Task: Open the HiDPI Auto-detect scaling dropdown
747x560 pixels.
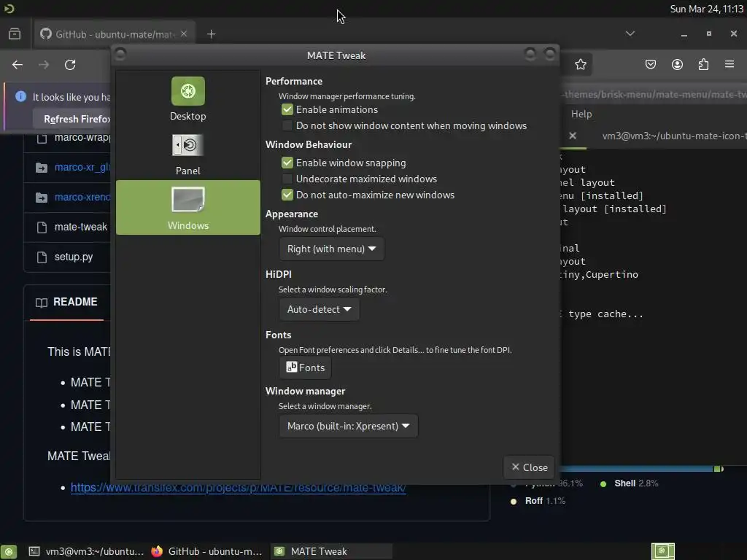Action: [320, 309]
